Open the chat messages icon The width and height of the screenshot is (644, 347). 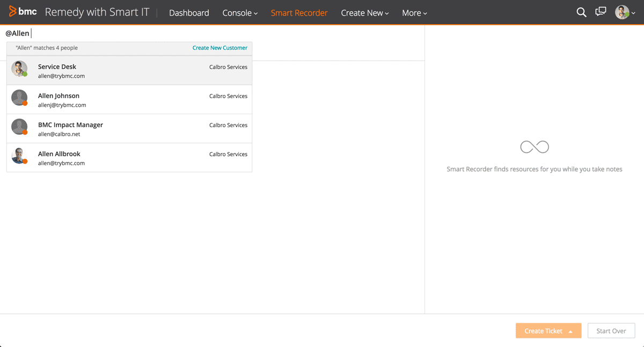click(601, 12)
